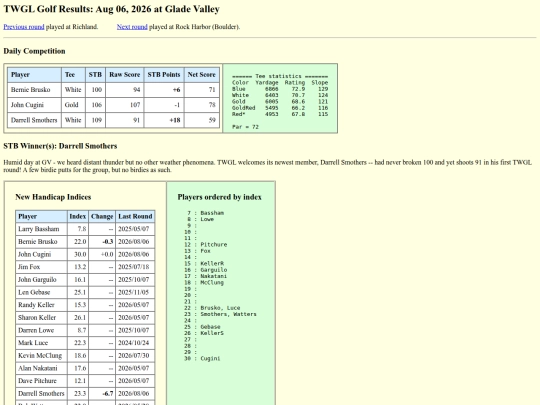Select Randy Keller in the handicap table
This screenshot has width=540, height=405.
click(x=36, y=305)
